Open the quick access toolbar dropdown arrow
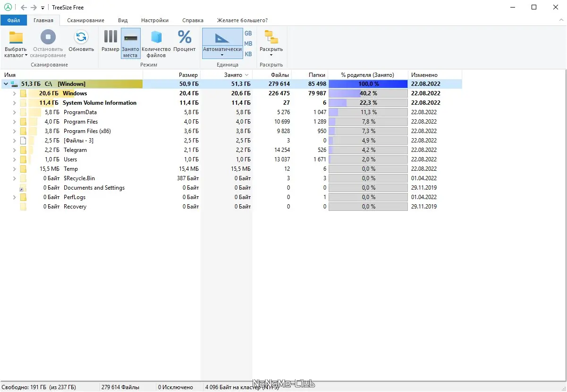The image size is (567, 392). pos(42,8)
